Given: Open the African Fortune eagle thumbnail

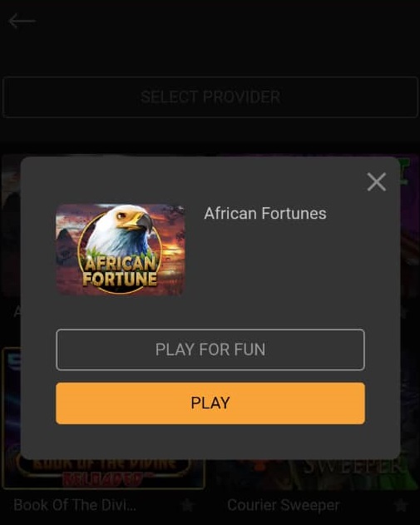Looking at the screenshot, I should tap(120, 250).
